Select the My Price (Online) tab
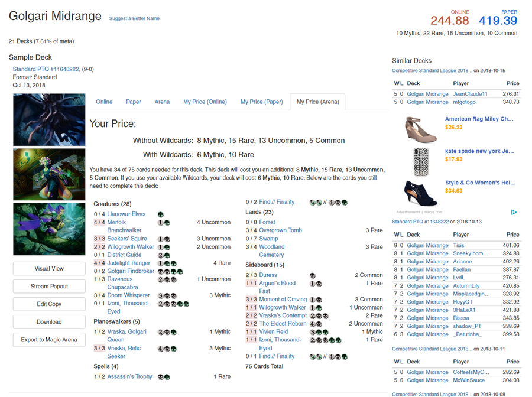Viewport: 532px width, 397px height. [x=205, y=102]
